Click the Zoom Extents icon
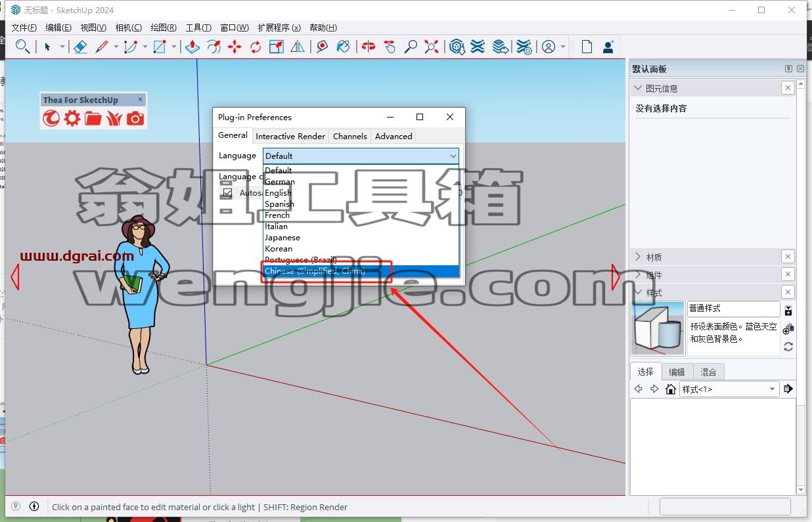 click(432, 47)
